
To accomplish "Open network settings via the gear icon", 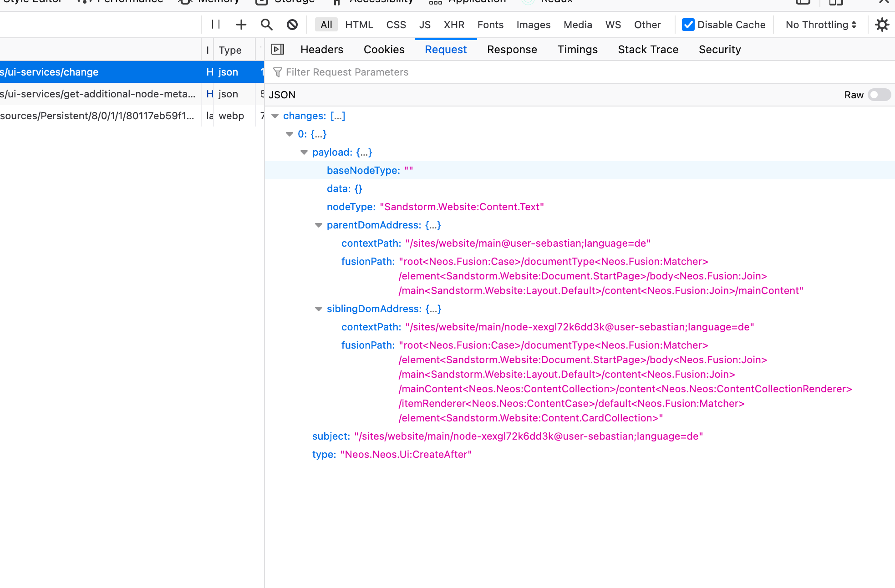I will pyautogui.click(x=882, y=25).
